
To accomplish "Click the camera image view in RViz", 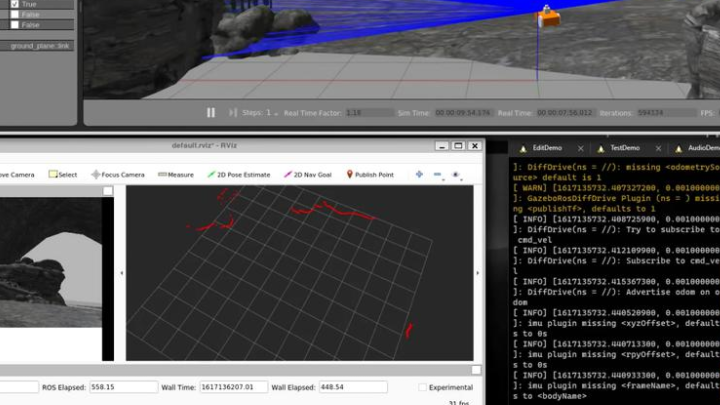I will pyautogui.click(x=51, y=263).
